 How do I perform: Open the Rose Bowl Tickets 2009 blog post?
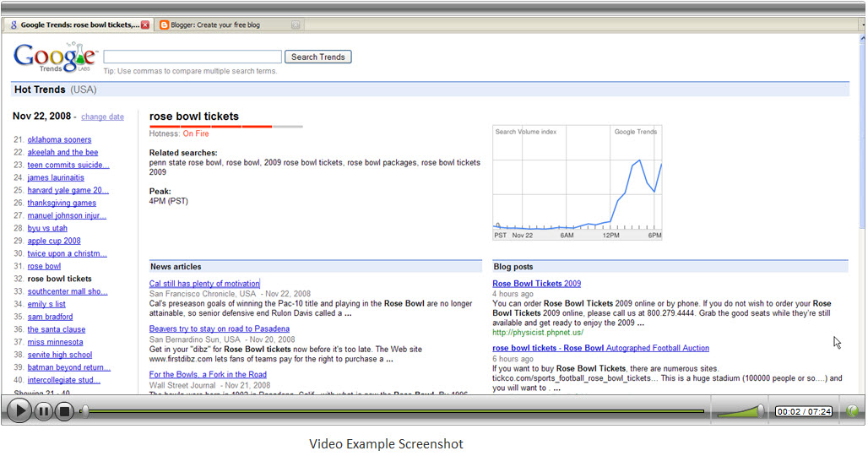tap(536, 284)
